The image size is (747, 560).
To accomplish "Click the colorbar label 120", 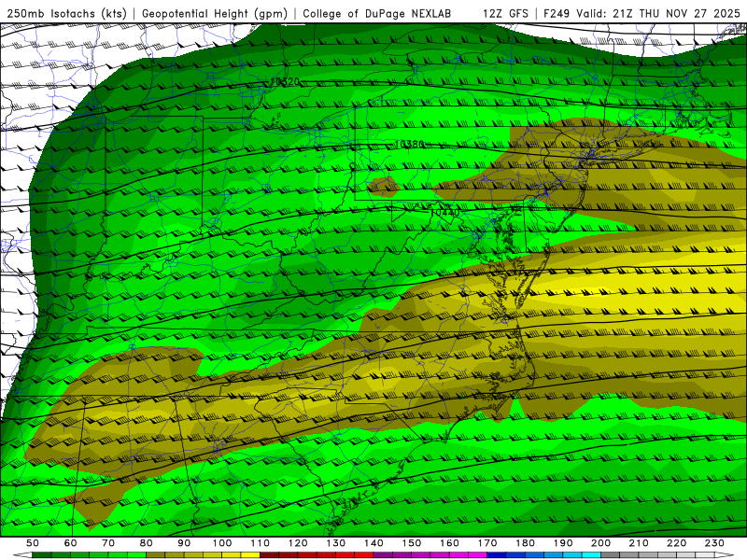I will click(x=298, y=543).
